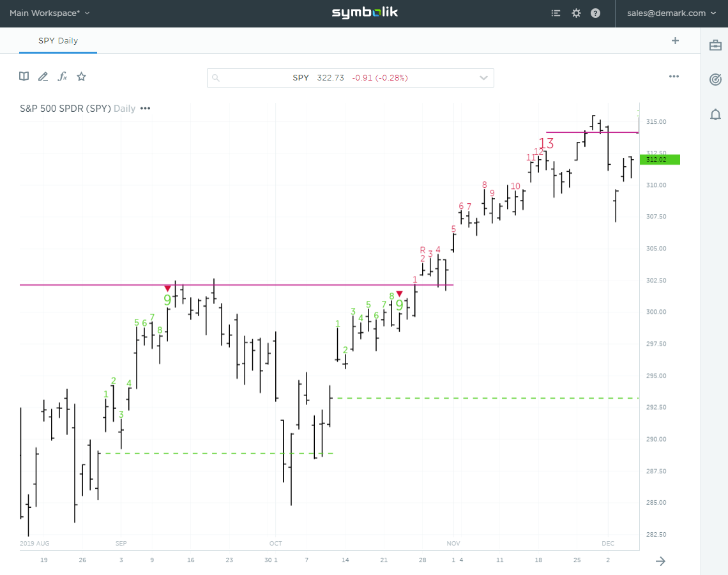The width and height of the screenshot is (728, 575).
Task: Click the right arrow to advance the chart
Action: click(660, 561)
